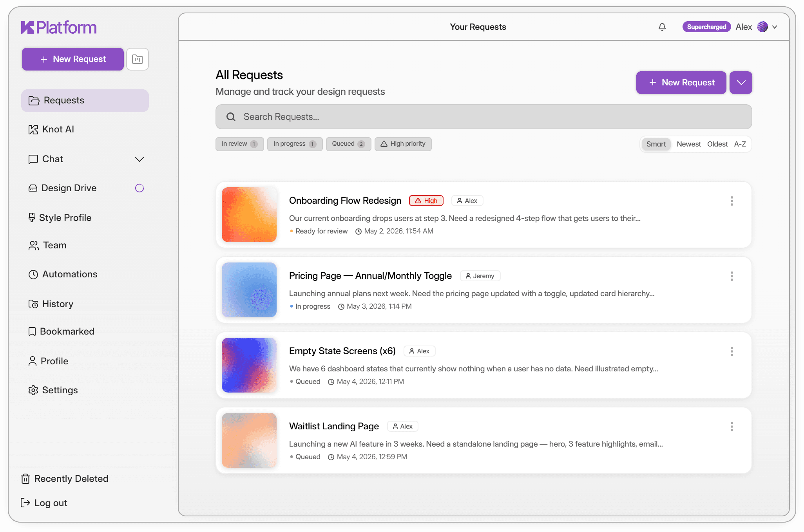Viewport: 804px width, 532px height.
Task: Open the account dropdown arrow next to Alex
Action: click(x=775, y=27)
